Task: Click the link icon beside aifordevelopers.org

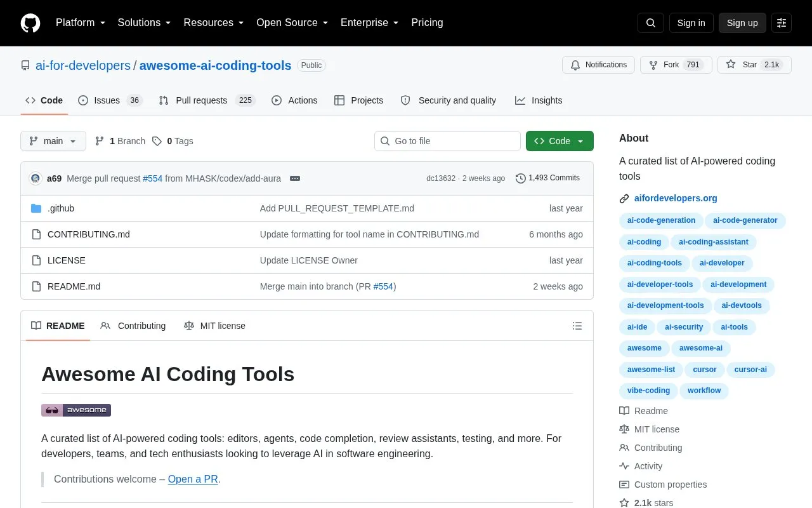Action: [x=624, y=199]
